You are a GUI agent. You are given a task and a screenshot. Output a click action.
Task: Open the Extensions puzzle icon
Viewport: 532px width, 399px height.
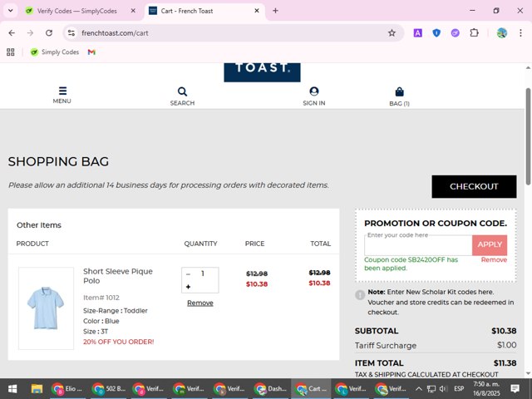click(474, 33)
